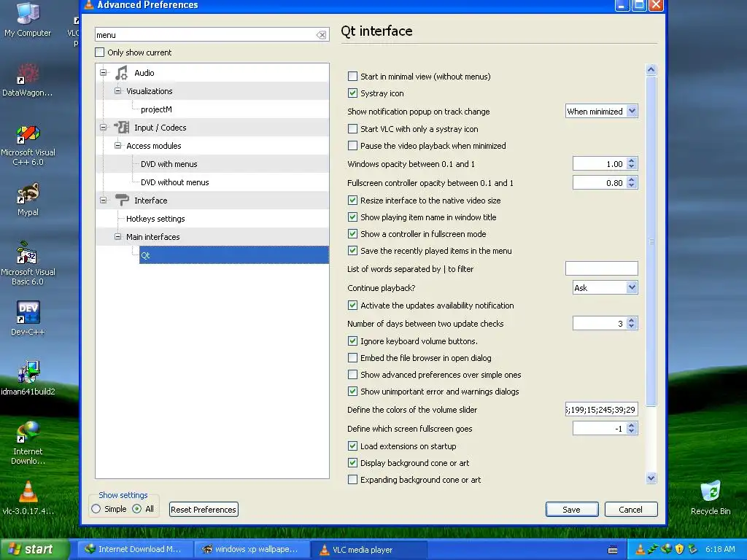Collapse the Audio tree node
The height and width of the screenshot is (560, 747).
(103, 73)
